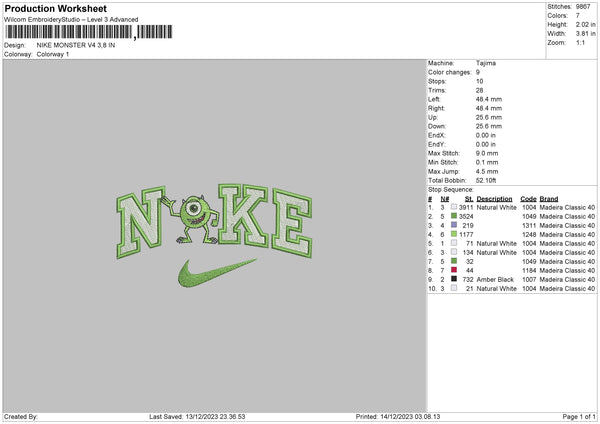The height and width of the screenshot is (424, 600).
Task: Click the green swatch in stop row 7
Action: (x=454, y=261)
